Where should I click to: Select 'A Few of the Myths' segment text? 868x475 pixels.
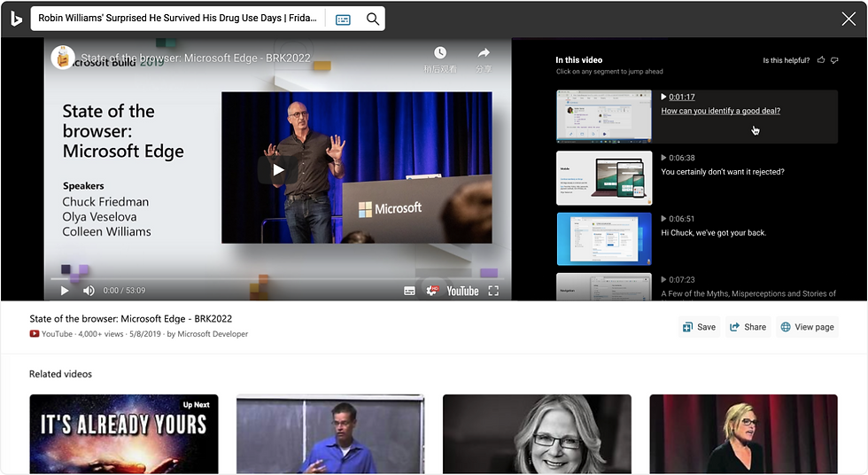click(748, 293)
